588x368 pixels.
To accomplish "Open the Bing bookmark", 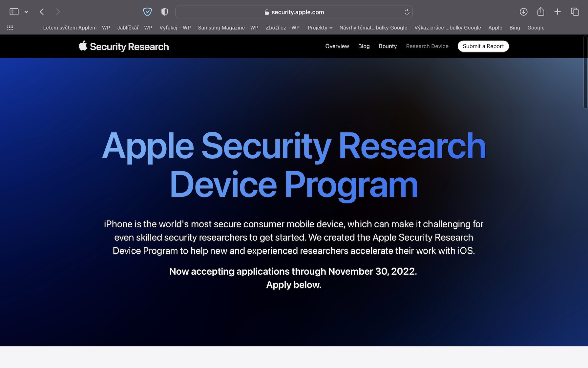I will click(x=514, y=28).
